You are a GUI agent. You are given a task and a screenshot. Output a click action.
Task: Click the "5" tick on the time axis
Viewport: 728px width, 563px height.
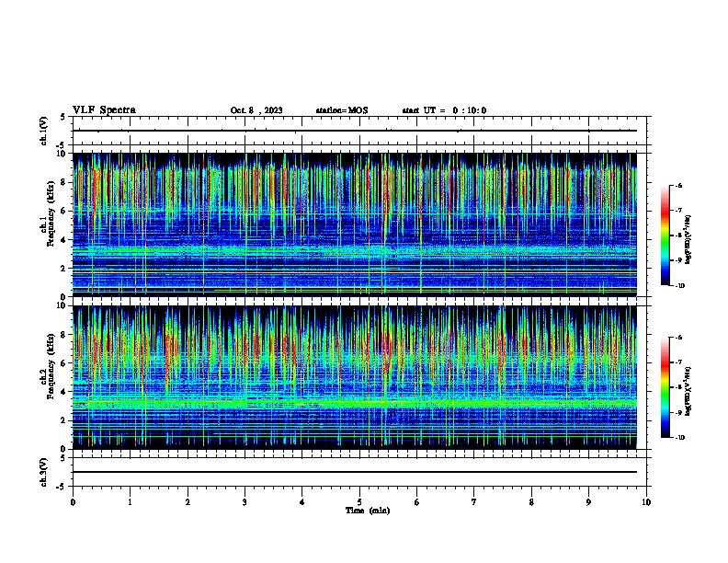coord(359,502)
